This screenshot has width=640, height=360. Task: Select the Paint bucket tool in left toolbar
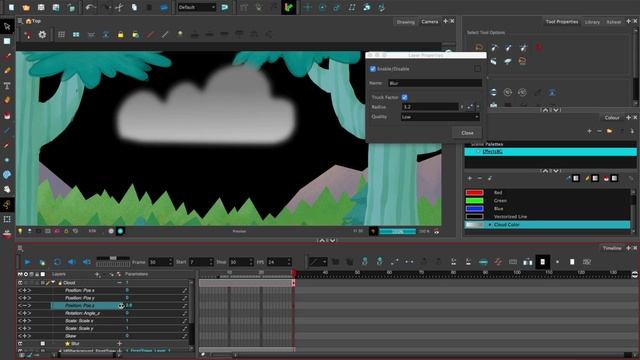pyautogui.click(x=7, y=116)
